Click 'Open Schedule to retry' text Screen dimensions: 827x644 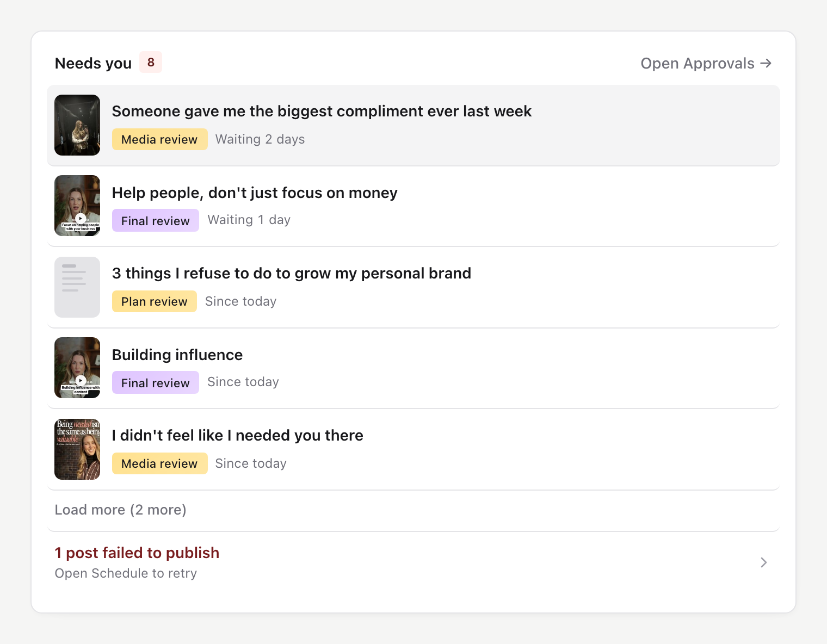point(126,573)
